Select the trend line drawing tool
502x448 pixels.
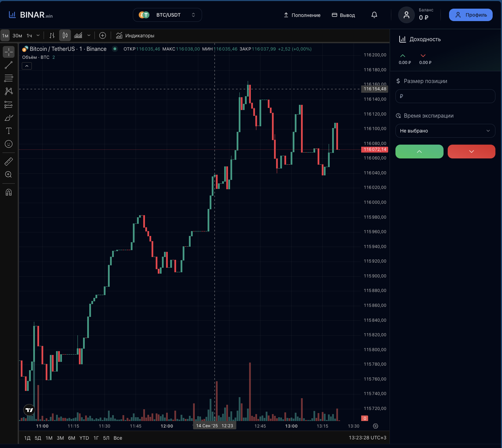coord(9,65)
